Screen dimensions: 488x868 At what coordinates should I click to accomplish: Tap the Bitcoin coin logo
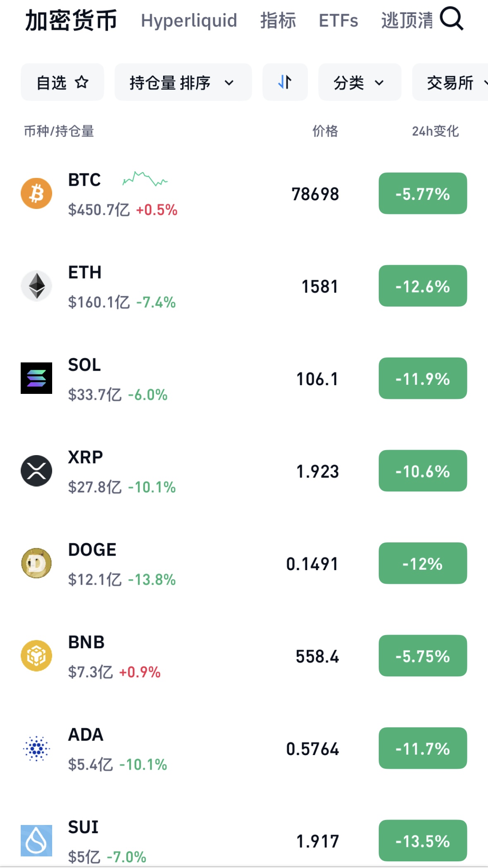coord(36,194)
